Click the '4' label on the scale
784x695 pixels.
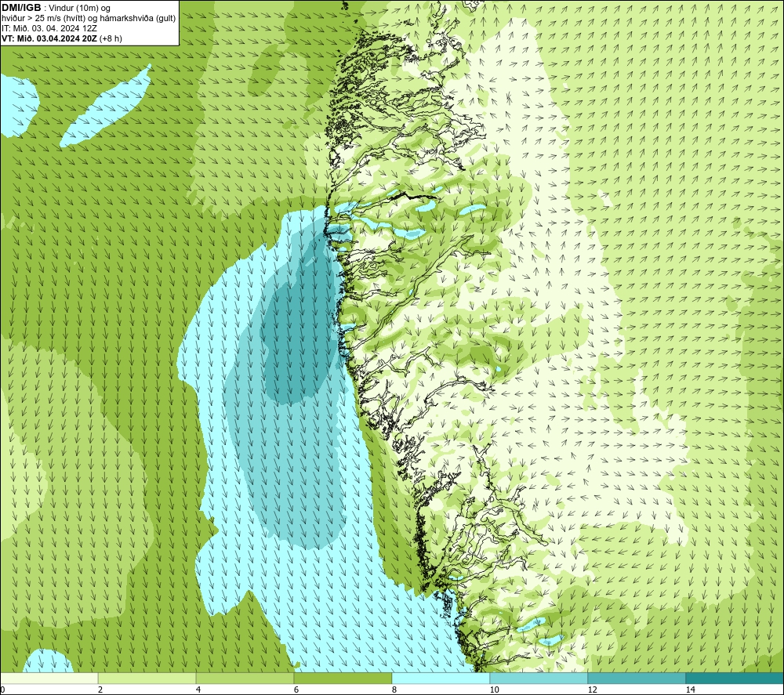[x=198, y=690]
